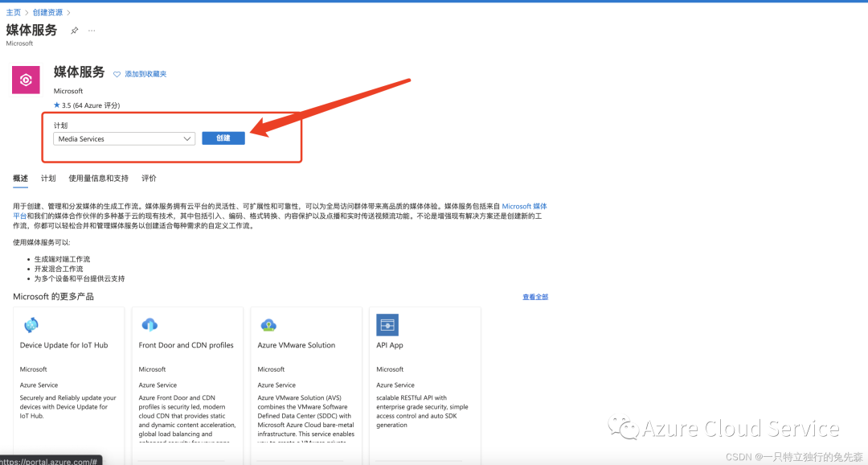Click the 计划 label above the dropdown
Image resolution: width=868 pixels, height=465 pixels.
(60, 126)
